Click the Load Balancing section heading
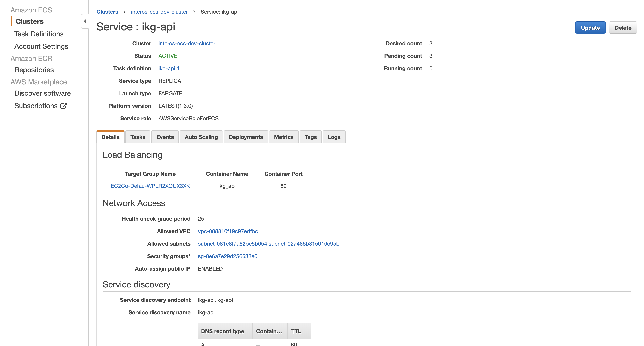Screen dimensions: 644x346 [133, 155]
